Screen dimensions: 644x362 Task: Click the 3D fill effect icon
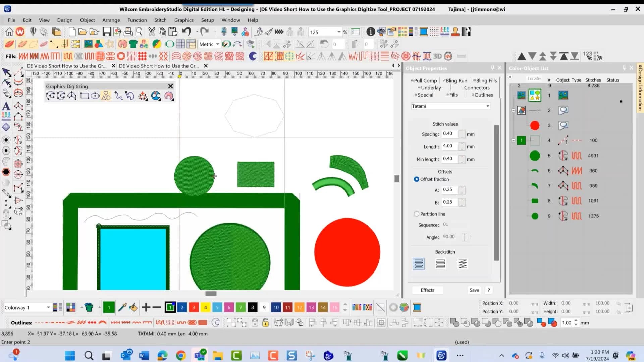tap(437, 56)
